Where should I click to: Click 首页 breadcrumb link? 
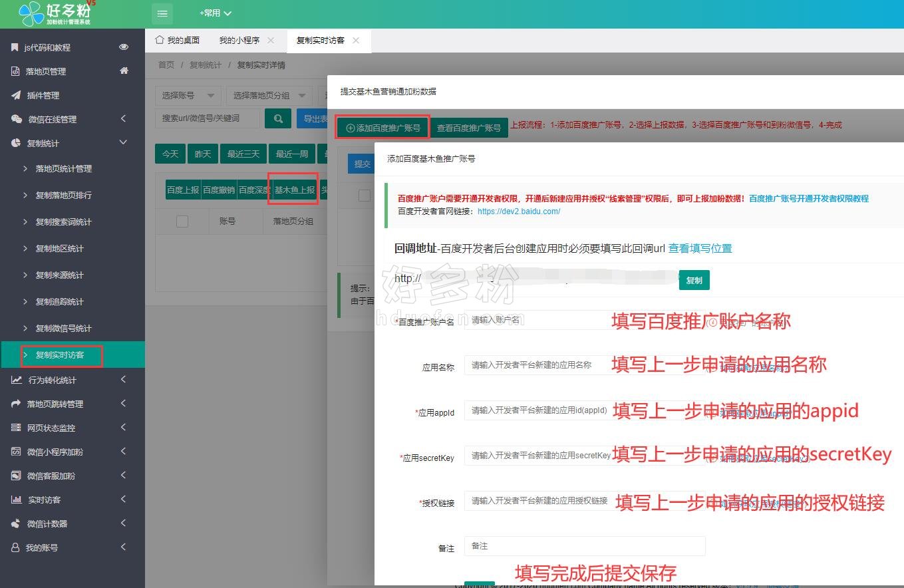tap(166, 65)
